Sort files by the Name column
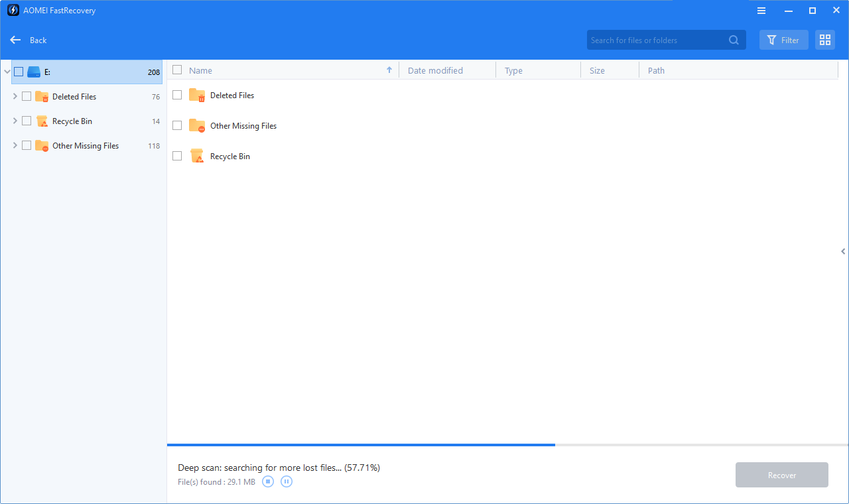This screenshot has width=849, height=504. 202,70
